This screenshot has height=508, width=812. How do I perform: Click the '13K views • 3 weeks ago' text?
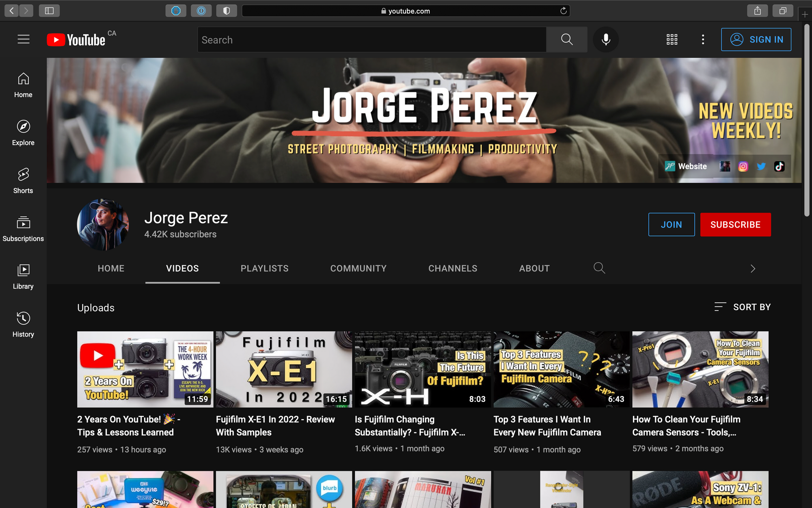pyautogui.click(x=259, y=449)
